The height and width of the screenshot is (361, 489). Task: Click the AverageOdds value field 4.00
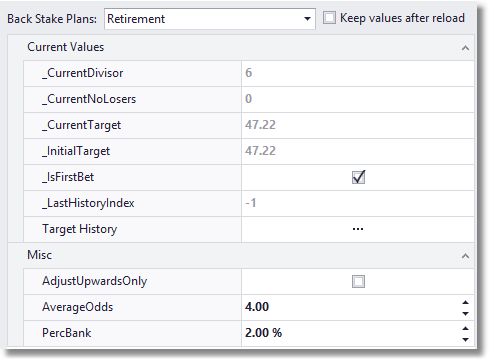(x=350, y=307)
